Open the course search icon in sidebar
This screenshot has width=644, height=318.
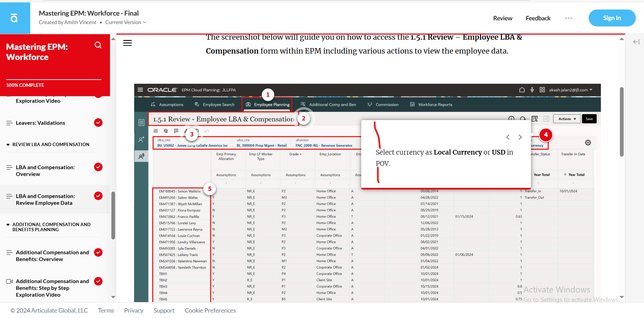click(x=98, y=45)
